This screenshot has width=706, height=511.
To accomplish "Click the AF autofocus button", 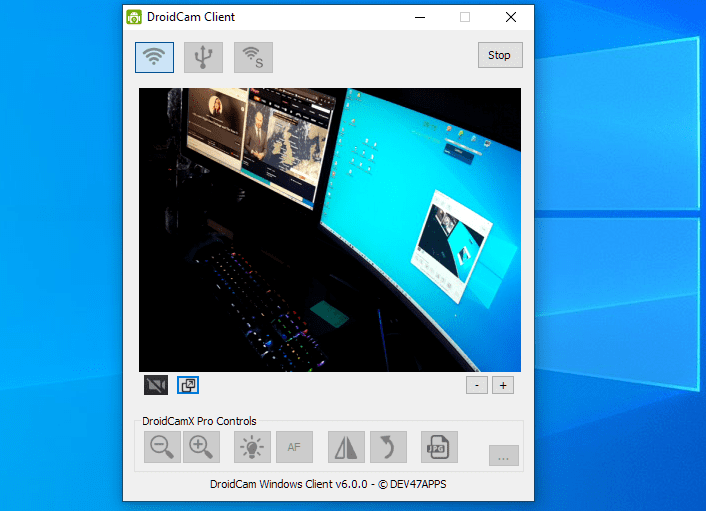I will (294, 447).
